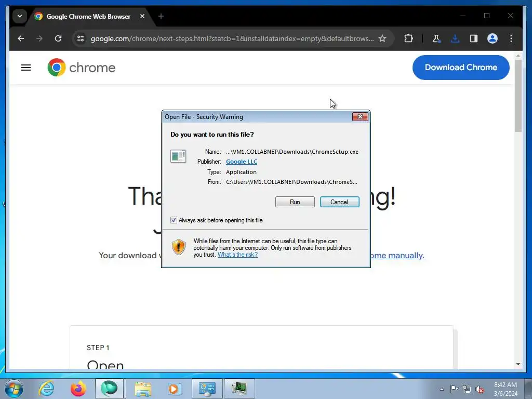Click Cancel in the Security Warning dialog
This screenshot has height=399, width=532.
click(339, 202)
